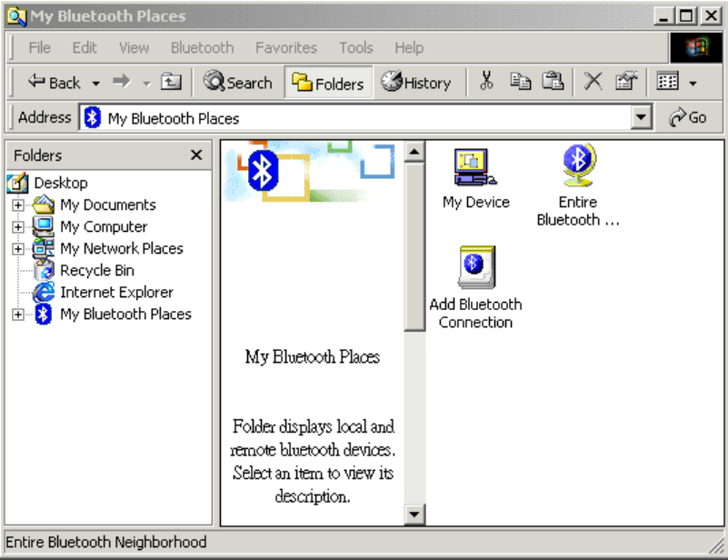Screen dimensions: 728x560
Task: Click the info pane scroll down arrow
Action: pyautogui.click(x=414, y=514)
